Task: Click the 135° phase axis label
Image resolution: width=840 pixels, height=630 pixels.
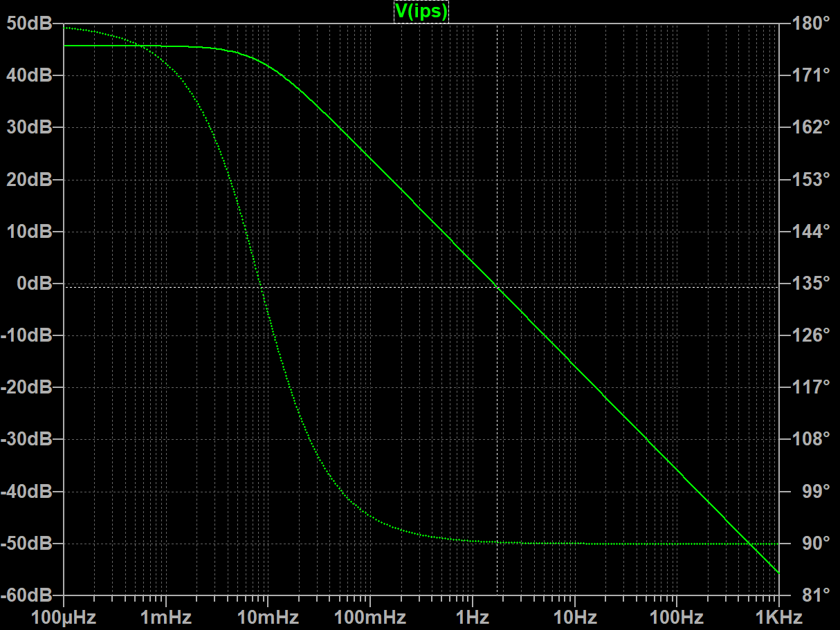Action: 812,284
